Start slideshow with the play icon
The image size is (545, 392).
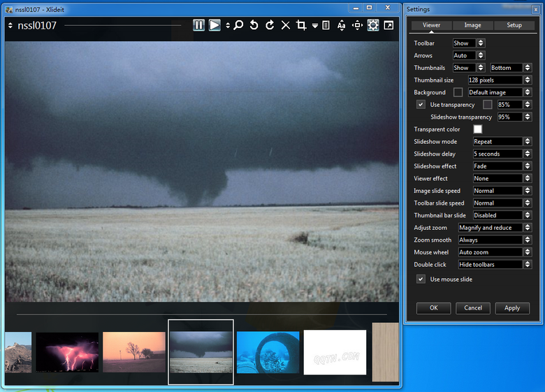[215, 25]
